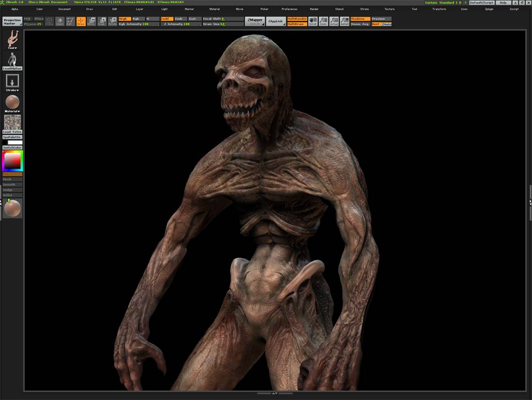The image size is (532, 400).
Task: Open the Zplugin menu
Action: (489, 9)
